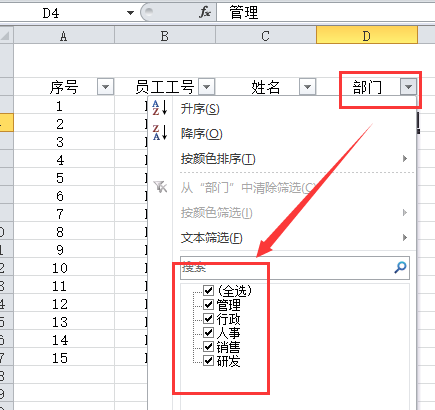Open the 序号 filter dropdown
Viewport: 435px width, 410px height.
106,87
